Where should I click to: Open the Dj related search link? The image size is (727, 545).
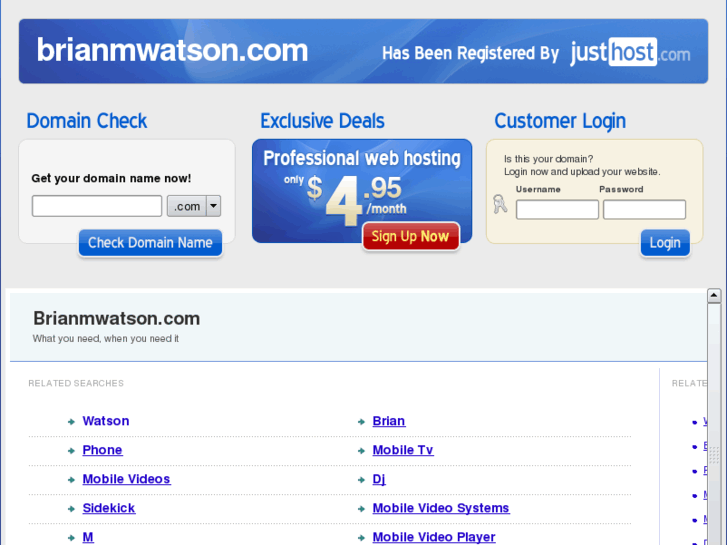point(379,479)
